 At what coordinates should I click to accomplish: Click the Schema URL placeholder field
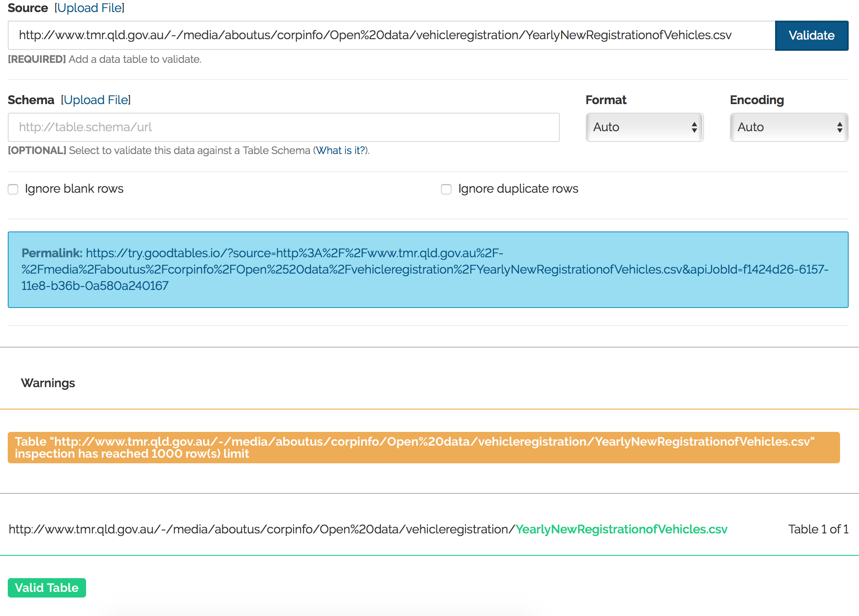283,127
